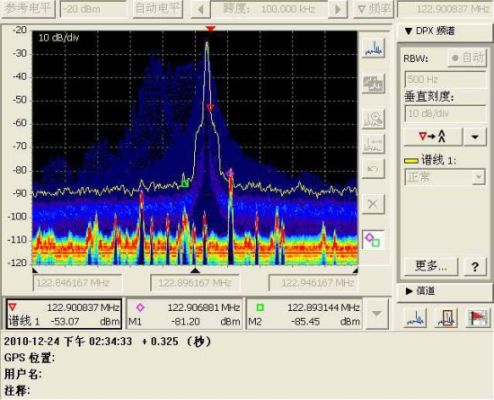
Task: Click the span measurement arrows icon
Action: pyautogui.click(x=373, y=144)
